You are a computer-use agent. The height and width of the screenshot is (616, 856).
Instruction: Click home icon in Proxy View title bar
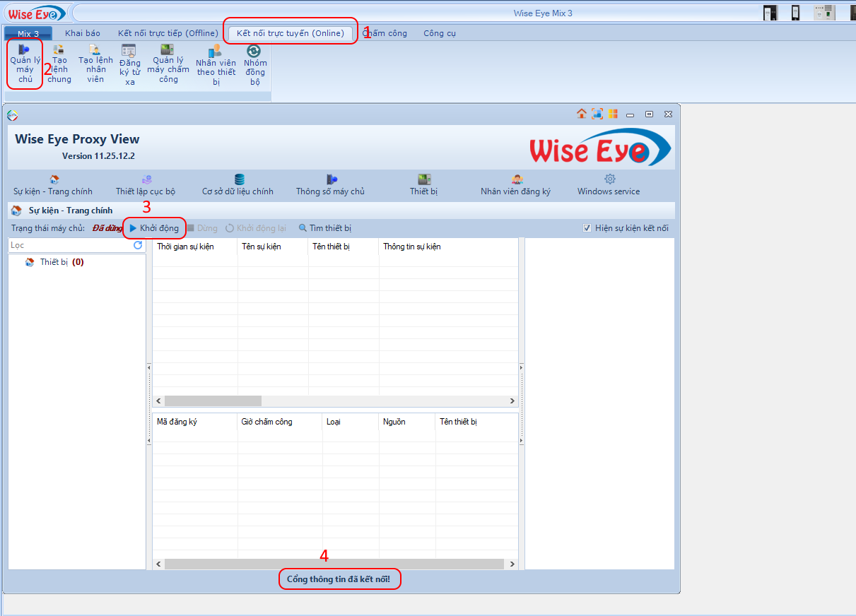pos(581,114)
